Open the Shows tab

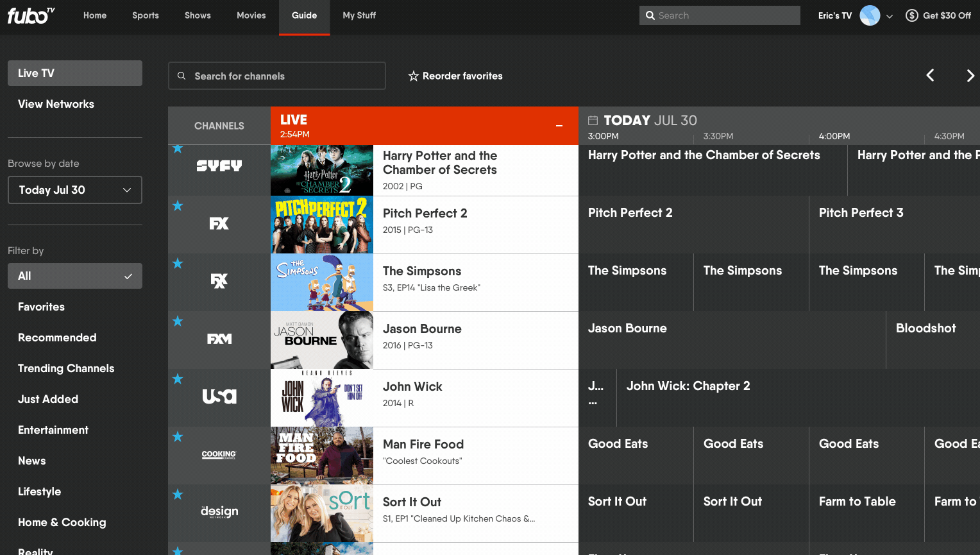point(198,15)
